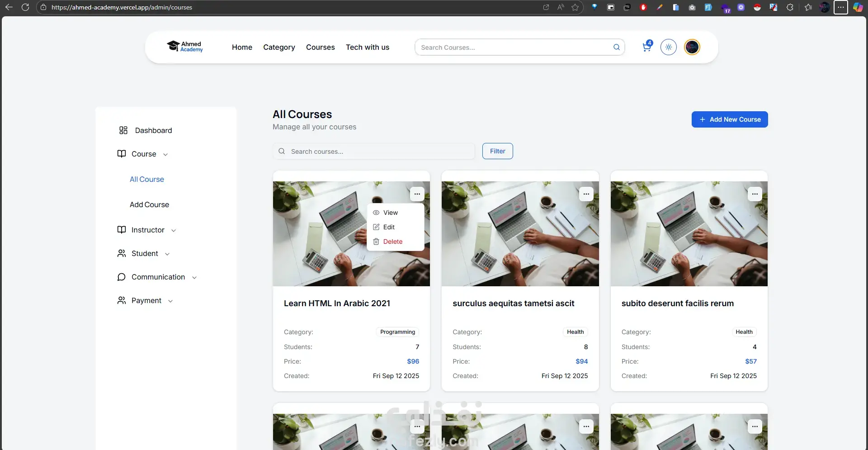The width and height of the screenshot is (868, 450).
Task: Add page to favorites star icon
Action: click(x=575, y=7)
